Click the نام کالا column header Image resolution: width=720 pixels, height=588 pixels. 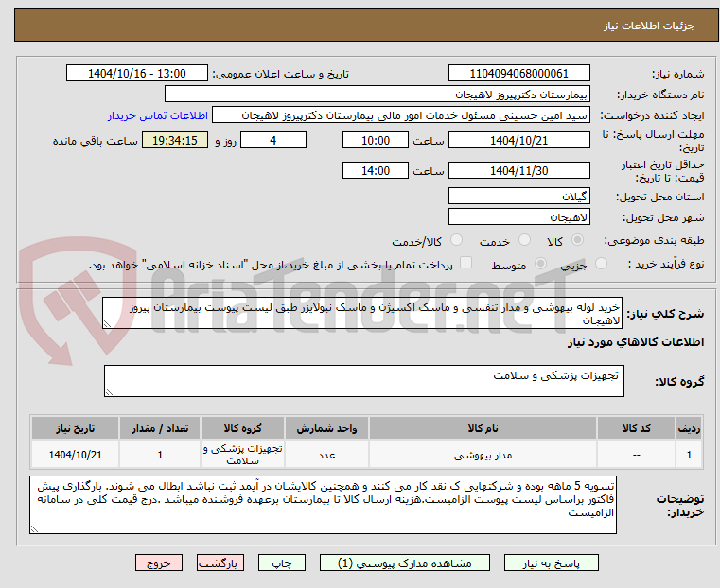click(483, 428)
